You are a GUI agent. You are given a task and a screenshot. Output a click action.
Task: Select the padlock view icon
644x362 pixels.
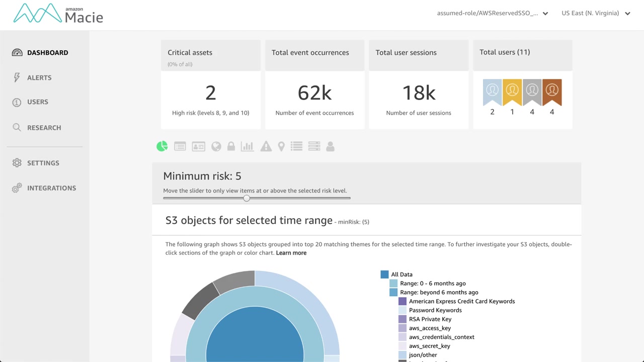coord(231,146)
